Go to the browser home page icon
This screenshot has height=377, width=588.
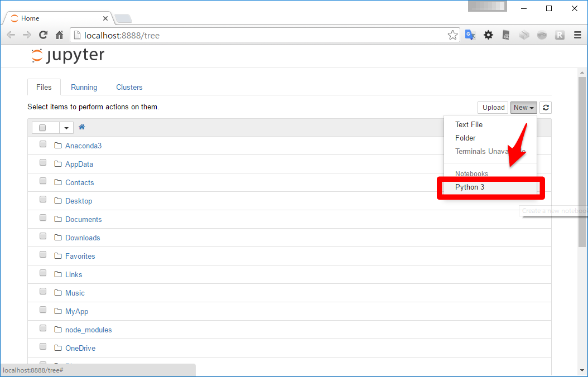[59, 35]
